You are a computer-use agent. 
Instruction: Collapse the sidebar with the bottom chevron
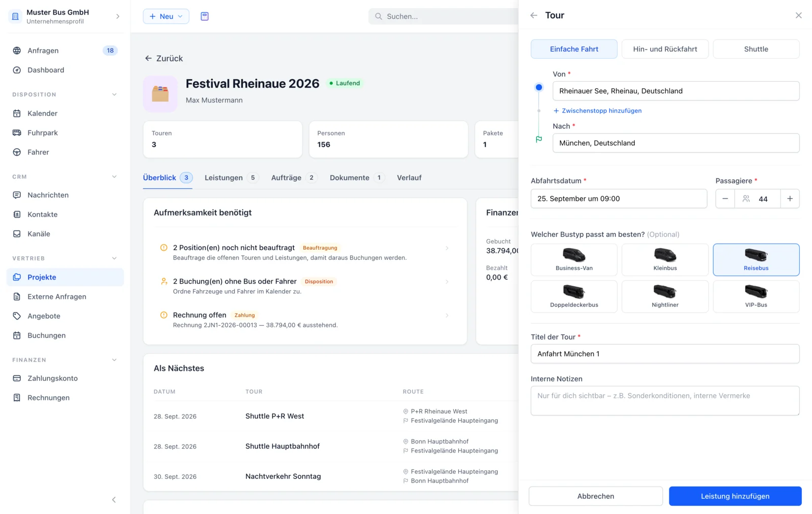coord(114,500)
